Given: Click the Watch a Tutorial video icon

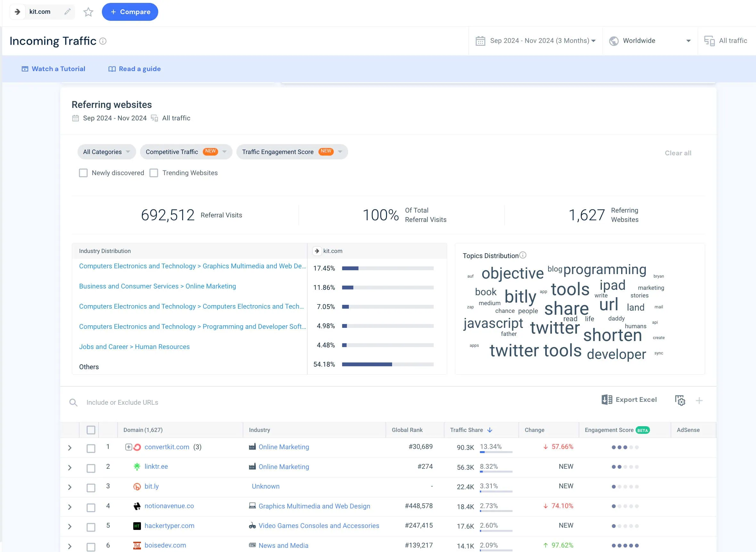Looking at the screenshot, I should (x=25, y=69).
